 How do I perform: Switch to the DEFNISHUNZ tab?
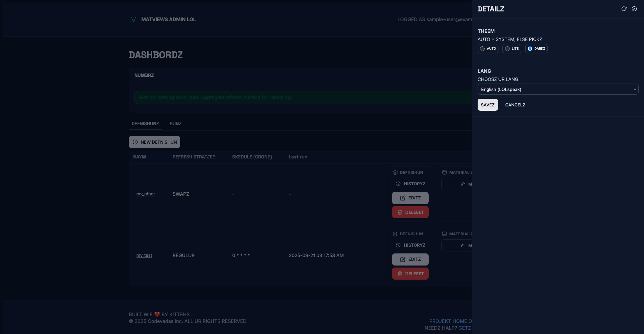145,124
